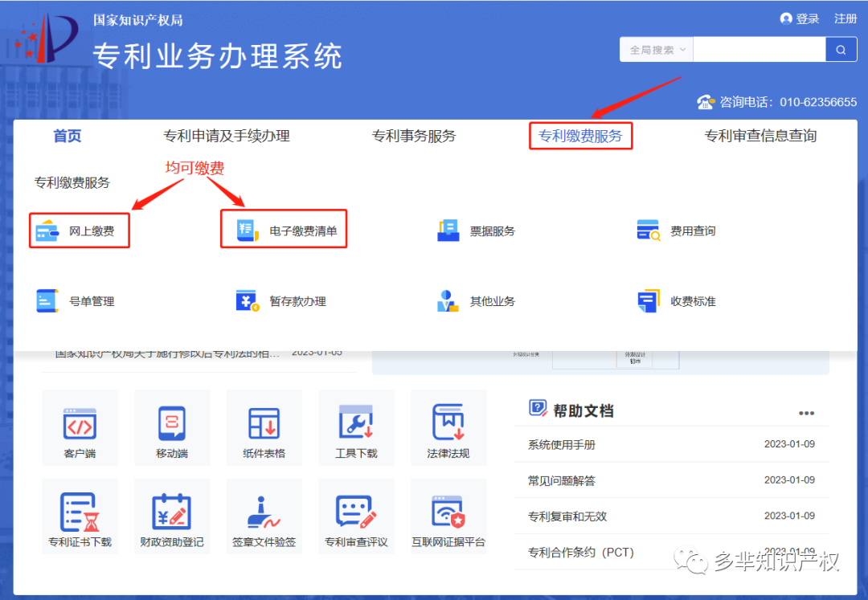The width and height of the screenshot is (868, 600).
Task: Open the 专利事务服务 menu
Action: (x=414, y=136)
